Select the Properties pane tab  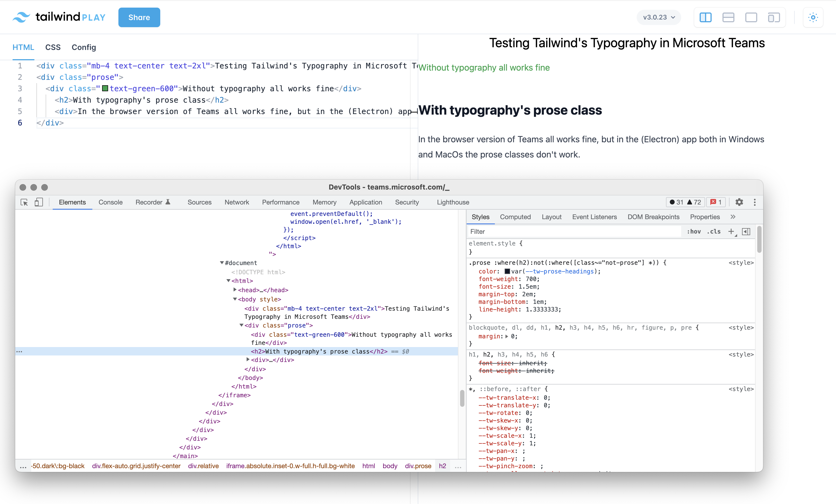pyautogui.click(x=705, y=217)
